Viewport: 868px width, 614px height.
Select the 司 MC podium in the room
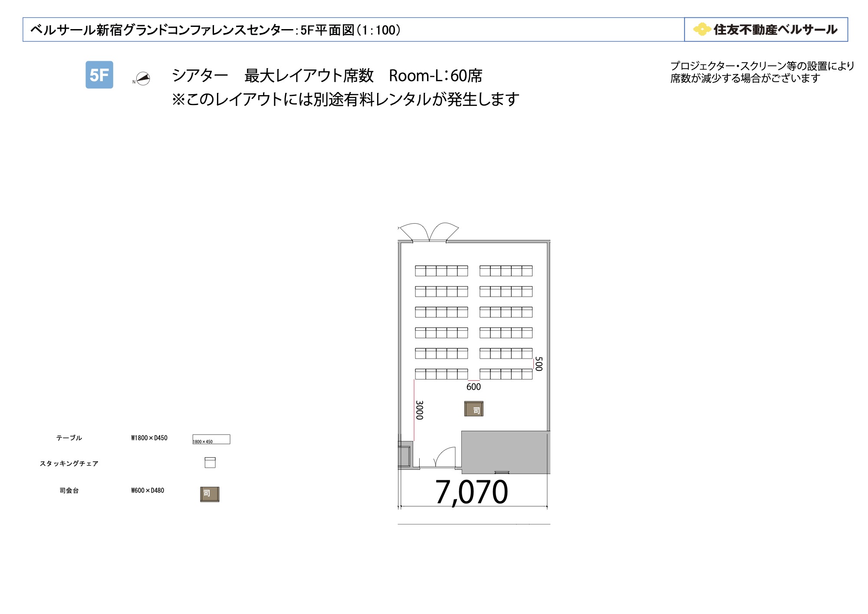point(473,409)
